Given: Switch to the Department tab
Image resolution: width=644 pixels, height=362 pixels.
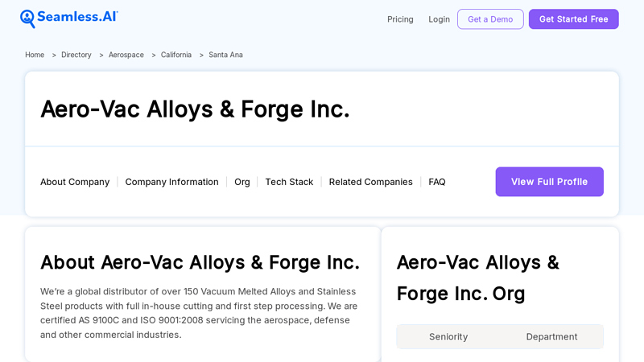Looking at the screenshot, I should click(551, 337).
